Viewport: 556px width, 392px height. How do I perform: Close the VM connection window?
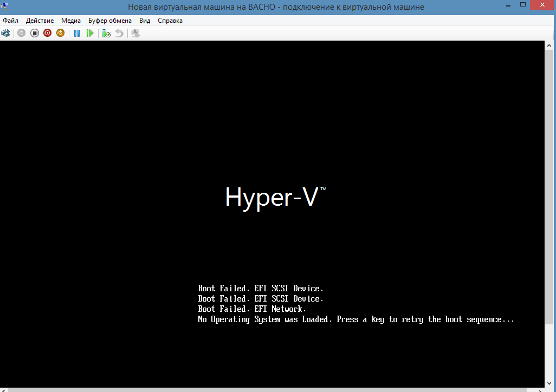(542, 5)
